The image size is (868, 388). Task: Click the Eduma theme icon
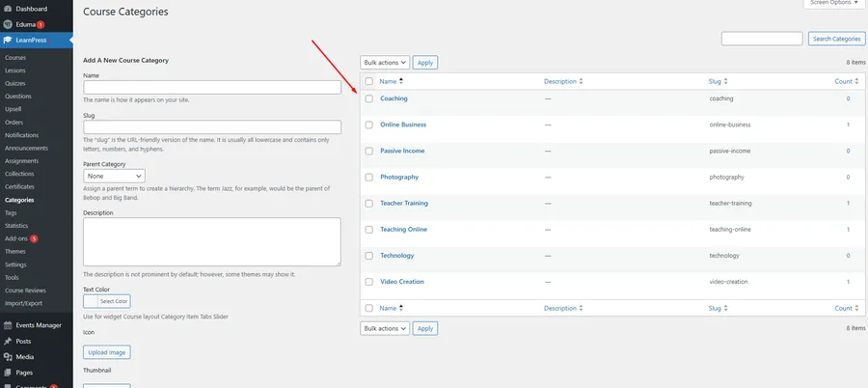tap(8, 24)
